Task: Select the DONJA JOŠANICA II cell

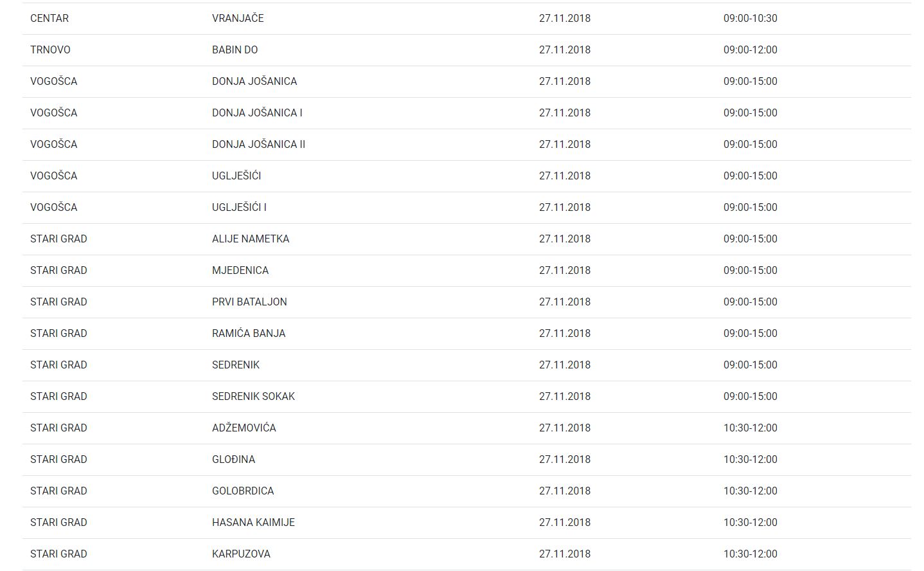Action: 258,144
